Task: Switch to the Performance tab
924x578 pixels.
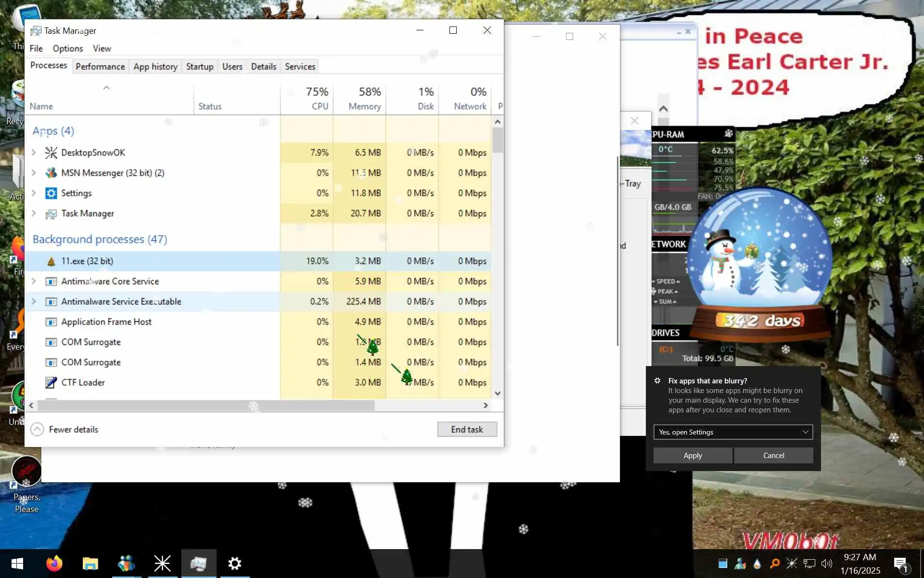Action: click(x=100, y=66)
